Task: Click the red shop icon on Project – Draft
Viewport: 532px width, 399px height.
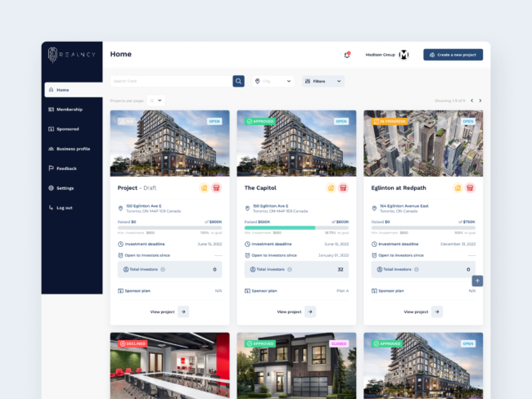Action: (x=217, y=187)
